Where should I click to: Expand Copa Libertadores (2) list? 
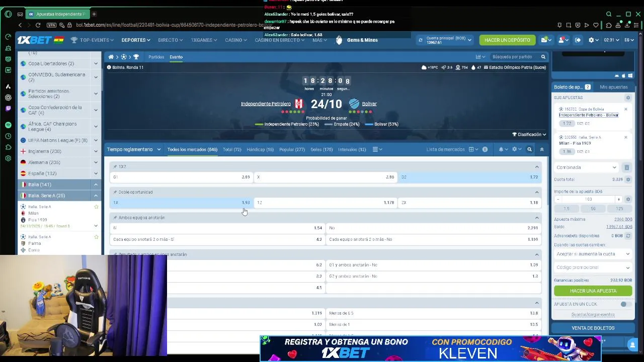click(x=96, y=63)
